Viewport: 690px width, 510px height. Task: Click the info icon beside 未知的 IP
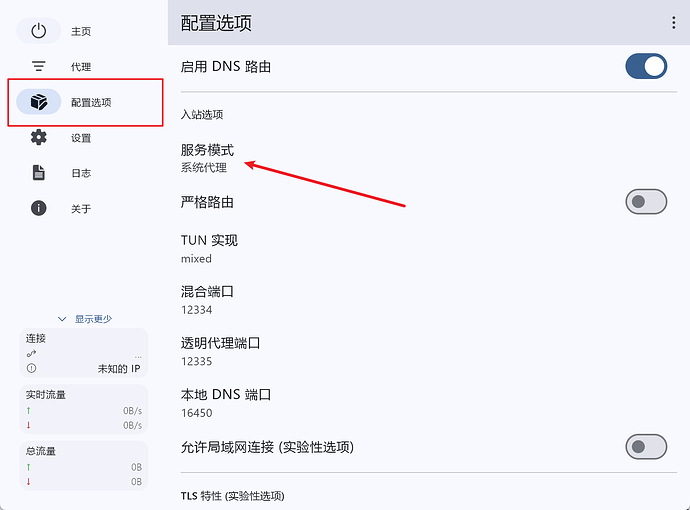pos(31,368)
